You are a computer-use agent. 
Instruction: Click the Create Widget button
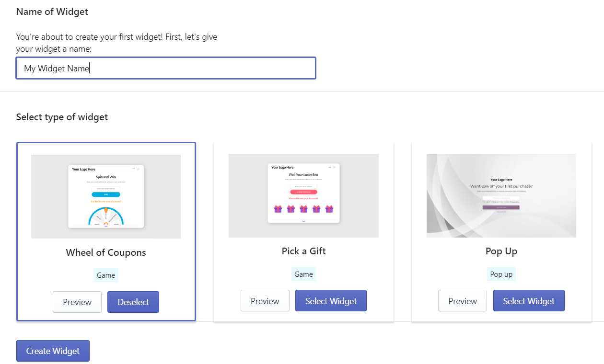tap(53, 351)
